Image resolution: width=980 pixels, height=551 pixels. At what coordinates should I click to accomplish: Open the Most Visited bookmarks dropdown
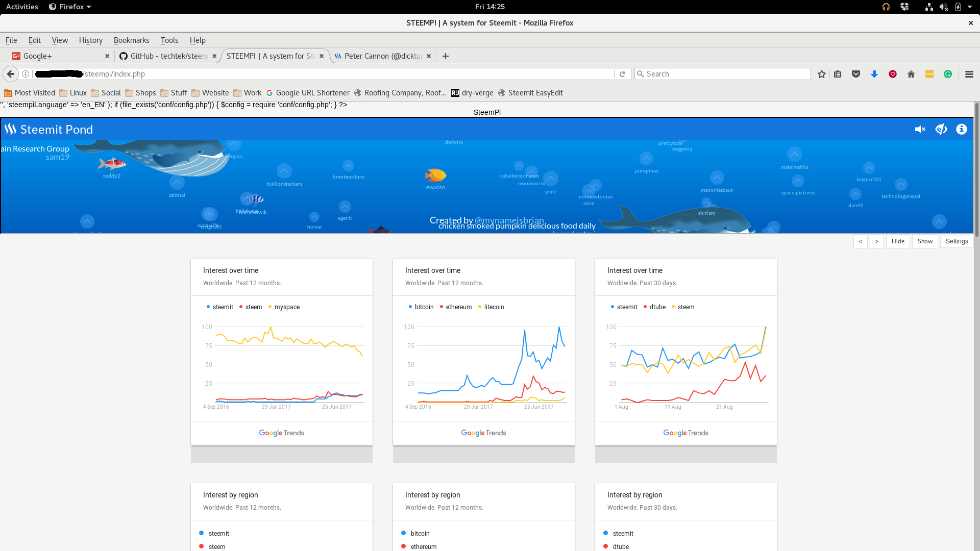pyautogui.click(x=30, y=93)
